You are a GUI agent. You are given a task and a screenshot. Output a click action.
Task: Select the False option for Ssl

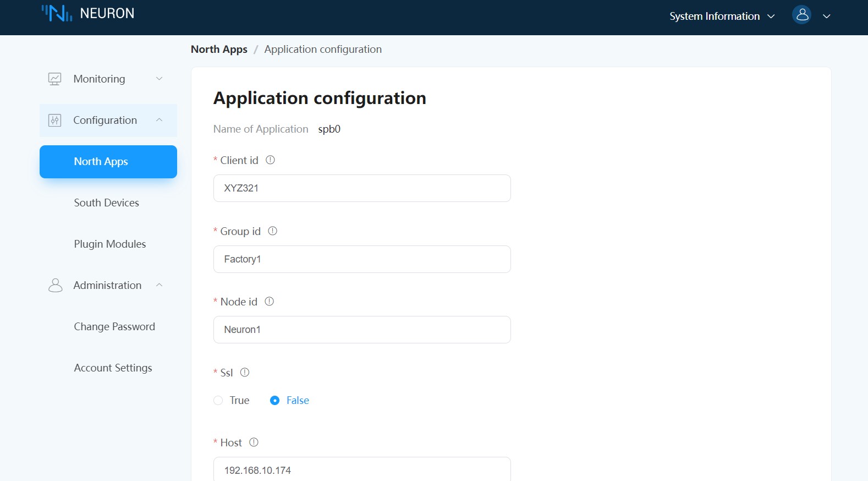(x=275, y=401)
